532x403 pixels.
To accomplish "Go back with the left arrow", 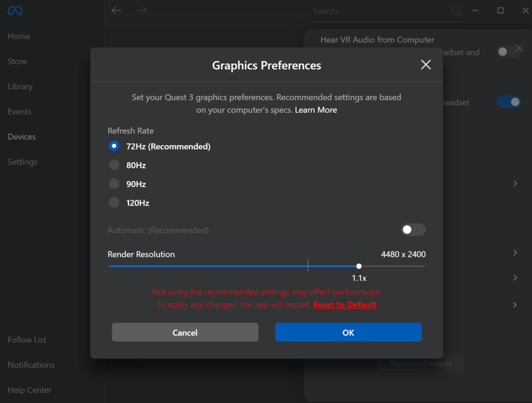I will (117, 11).
